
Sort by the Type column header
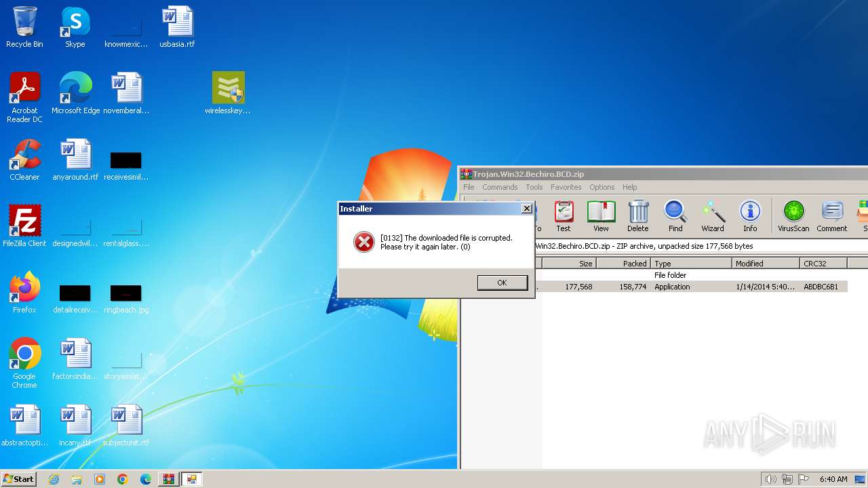click(691, 264)
